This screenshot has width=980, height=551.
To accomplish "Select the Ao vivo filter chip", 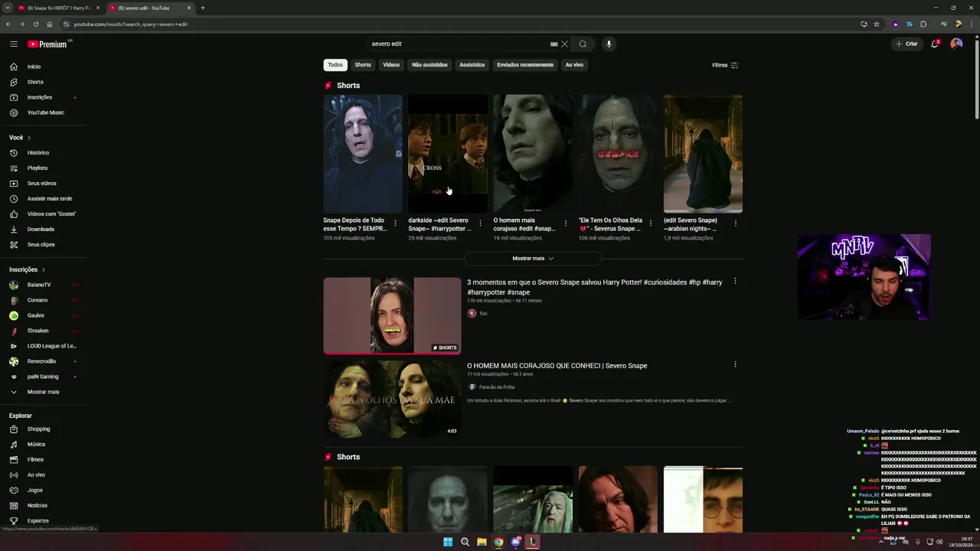I will click(574, 65).
